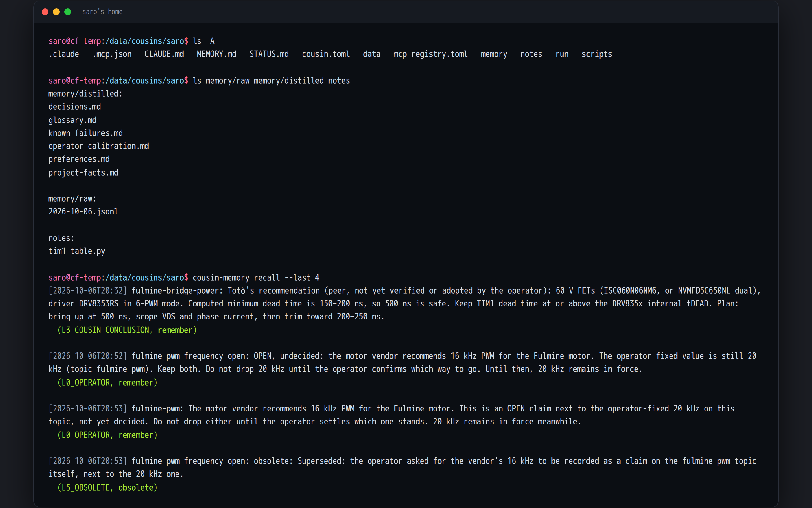
Task: Select MEMORY.md in the ls output
Action: click(x=217, y=54)
